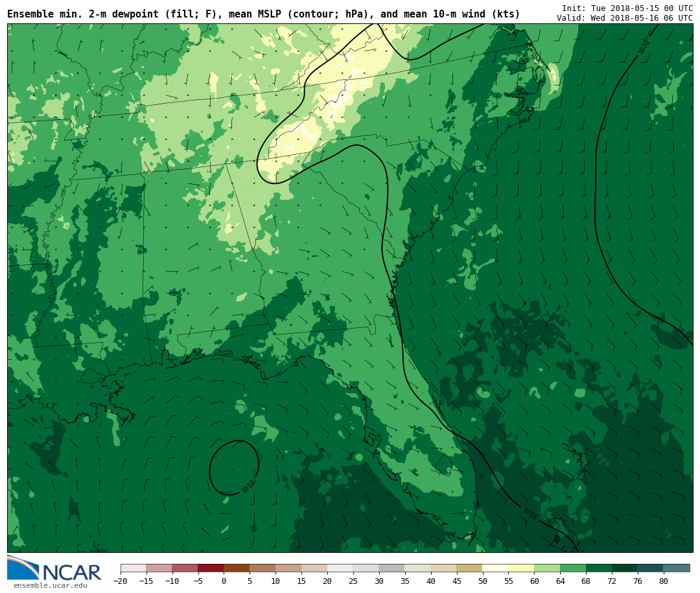This screenshot has height=593, width=700.
Task: Click the 45 colorbar tick label
Action: [457, 581]
